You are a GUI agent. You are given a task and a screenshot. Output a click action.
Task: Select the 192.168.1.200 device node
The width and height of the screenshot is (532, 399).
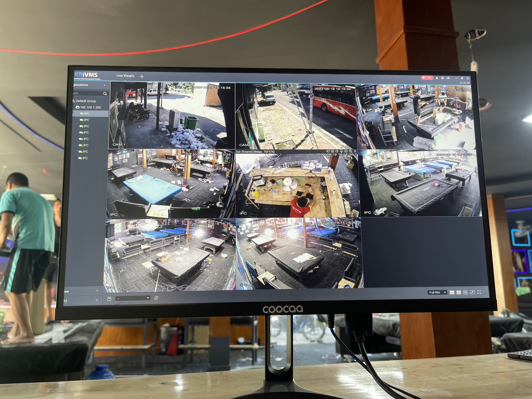coord(90,107)
